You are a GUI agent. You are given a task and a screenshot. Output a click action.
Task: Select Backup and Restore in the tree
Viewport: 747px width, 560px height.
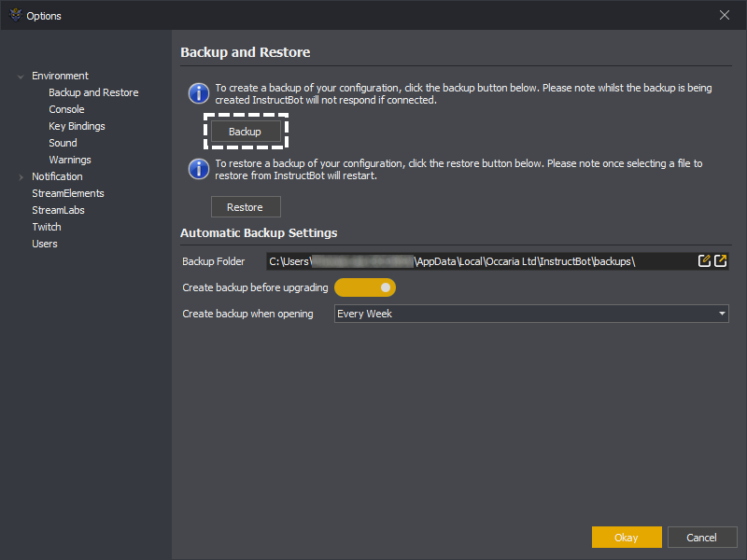(93, 92)
